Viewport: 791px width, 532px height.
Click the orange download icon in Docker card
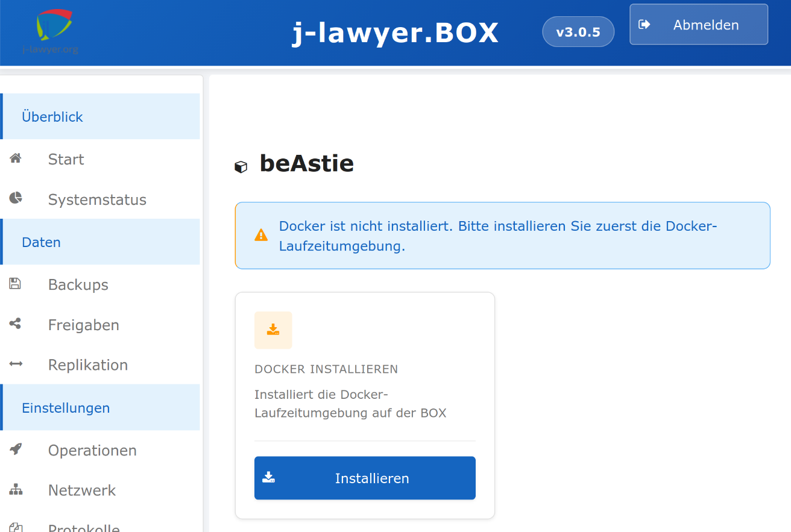coord(273,330)
